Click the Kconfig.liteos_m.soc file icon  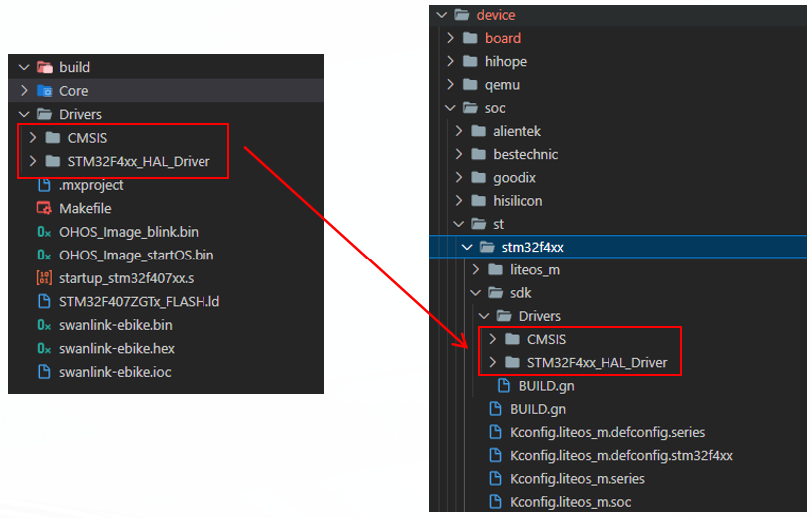[x=494, y=502]
